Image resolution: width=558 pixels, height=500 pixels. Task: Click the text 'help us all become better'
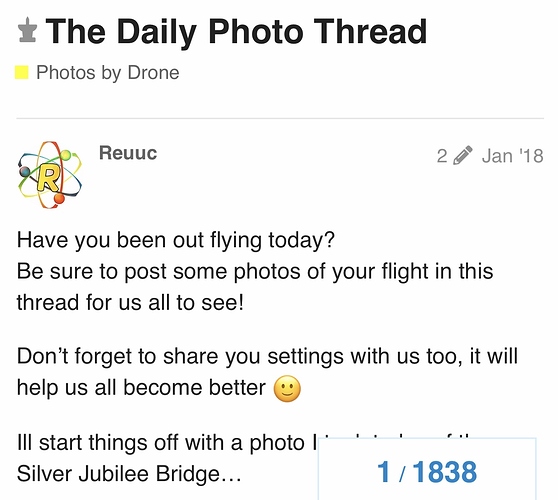tap(141, 388)
